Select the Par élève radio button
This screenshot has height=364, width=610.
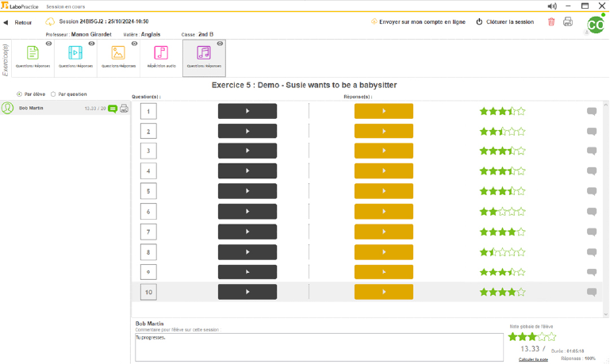tap(19, 94)
